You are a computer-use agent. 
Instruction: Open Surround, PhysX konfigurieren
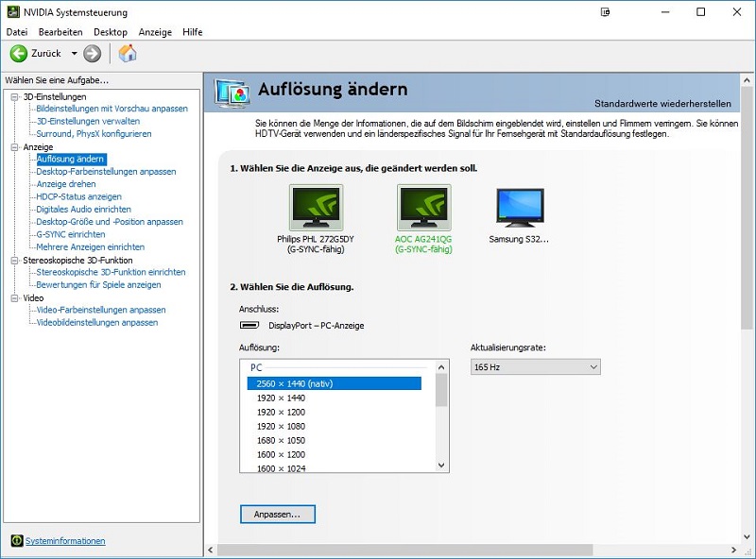click(94, 133)
